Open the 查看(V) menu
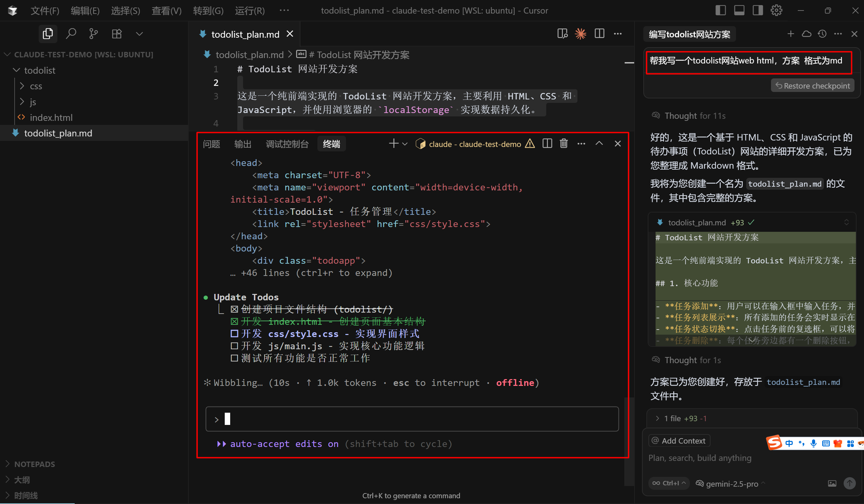The height and width of the screenshot is (504, 864). pos(166,11)
